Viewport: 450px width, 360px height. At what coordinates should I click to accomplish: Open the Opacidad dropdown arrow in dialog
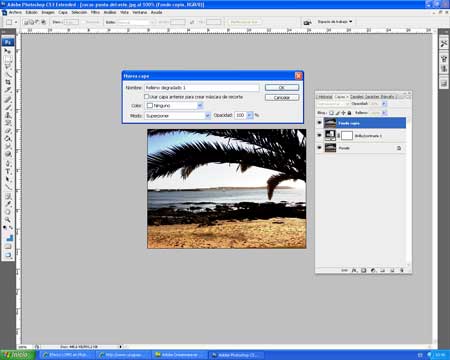[250, 115]
